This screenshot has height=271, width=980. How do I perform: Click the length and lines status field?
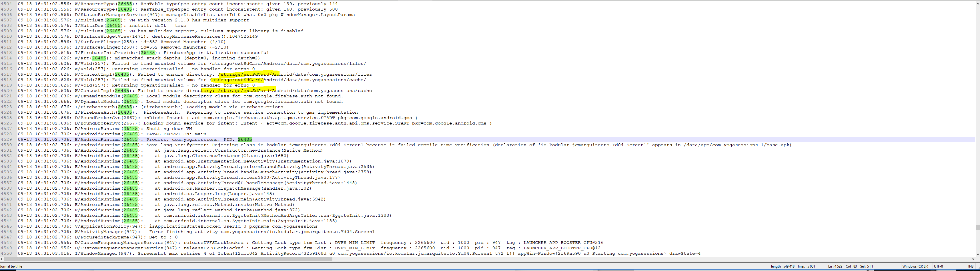(793, 266)
